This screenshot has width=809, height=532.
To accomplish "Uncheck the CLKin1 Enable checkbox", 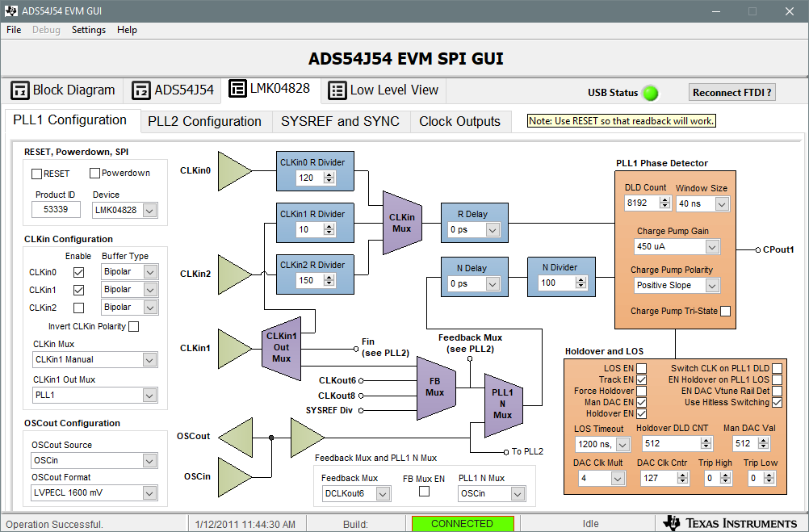I will (x=78, y=290).
